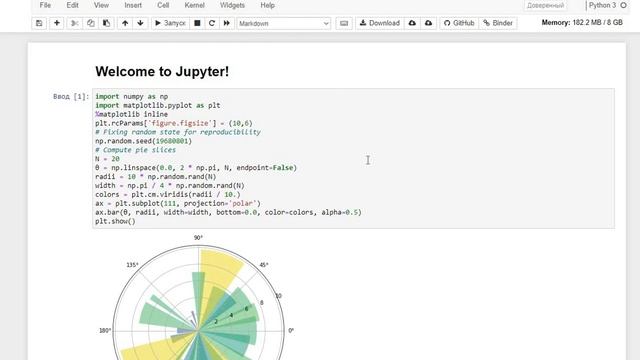Cut selected cells with the scissors icon
This screenshot has height=360, width=640.
(75, 23)
